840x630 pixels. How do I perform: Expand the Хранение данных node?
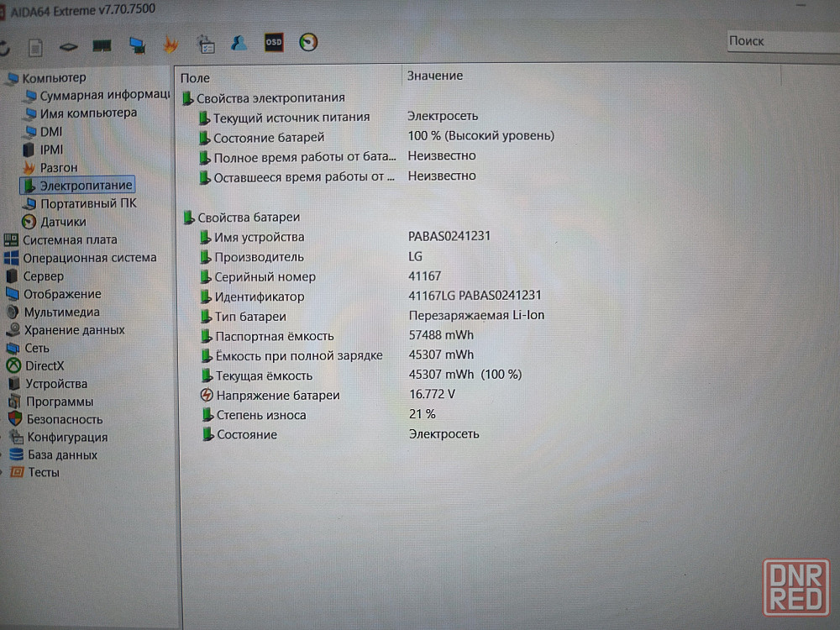(x=74, y=330)
